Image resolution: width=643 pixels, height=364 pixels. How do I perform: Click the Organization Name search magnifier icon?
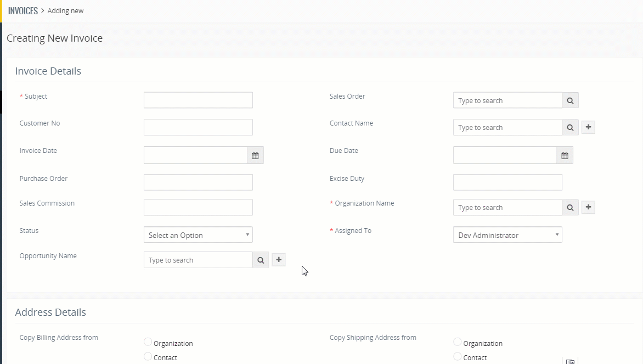point(570,207)
